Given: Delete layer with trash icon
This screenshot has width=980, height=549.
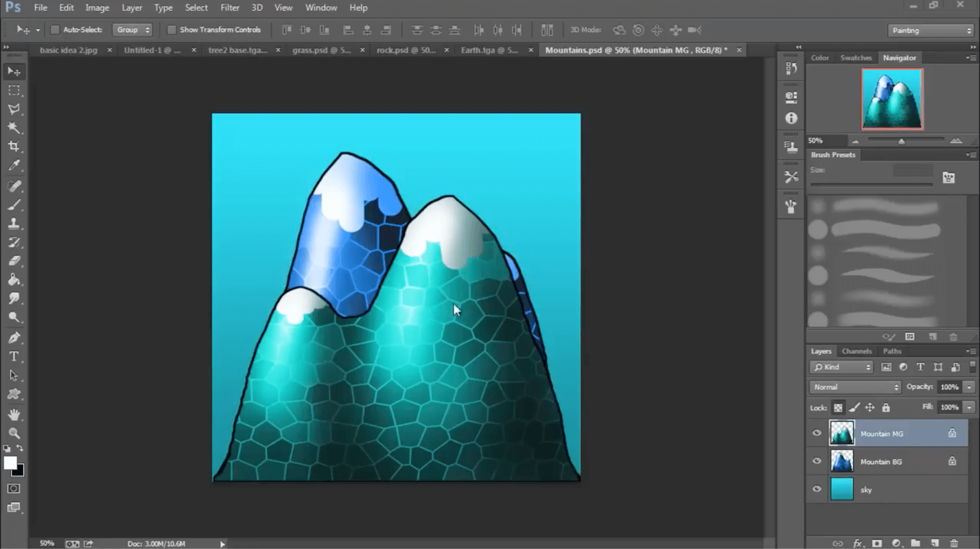Looking at the screenshot, I should coord(954,543).
